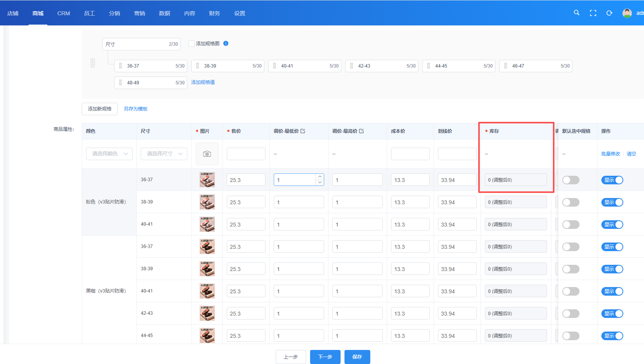Enable the 添加规格图 checkbox
This screenshot has height=364, width=644.
click(x=192, y=44)
